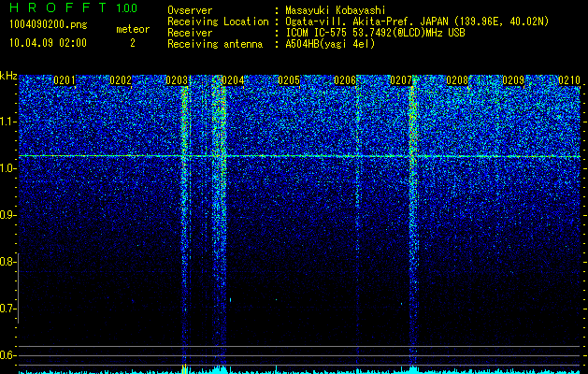Image resolution: width=588 pixels, height=374 pixels.
Task: Click the 0204 time marker
Action: coord(233,80)
